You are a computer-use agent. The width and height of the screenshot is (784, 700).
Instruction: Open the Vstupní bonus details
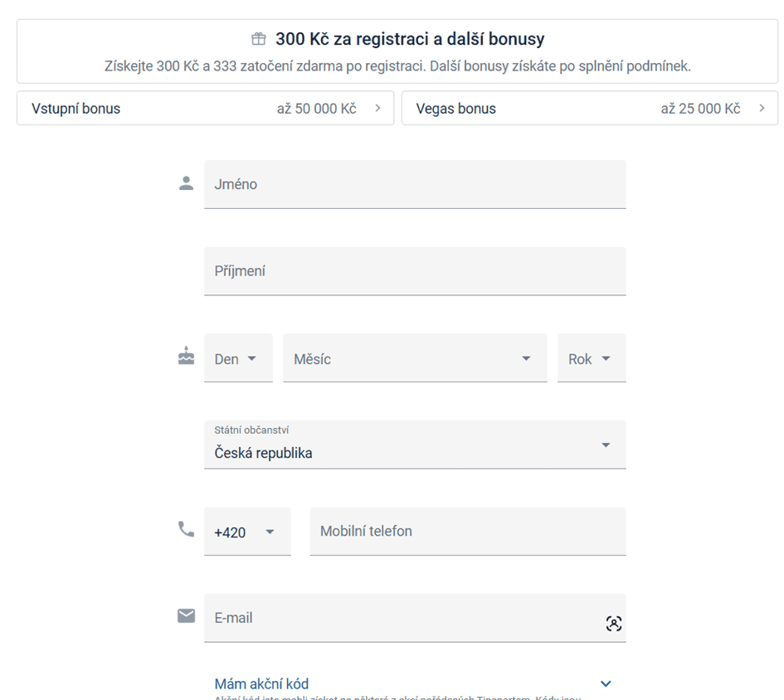[x=206, y=108]
